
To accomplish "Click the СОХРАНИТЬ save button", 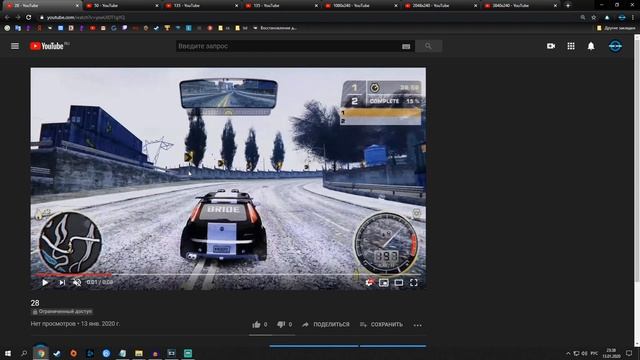I will coord(381,324).
